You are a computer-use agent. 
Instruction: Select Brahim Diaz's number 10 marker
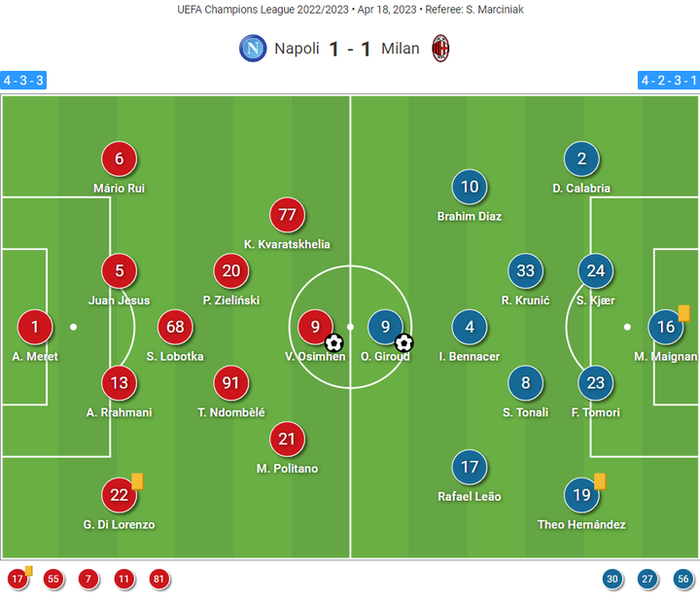click(x=470, y=188)
